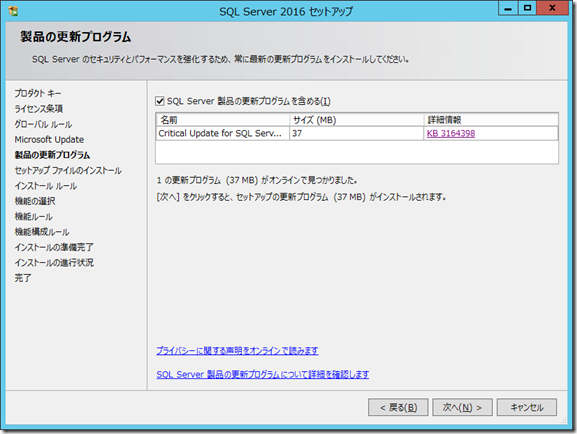This screenshot has width=577, height=434.
Task: Select the 名前 column header
Action: click(x=223, y=120)
